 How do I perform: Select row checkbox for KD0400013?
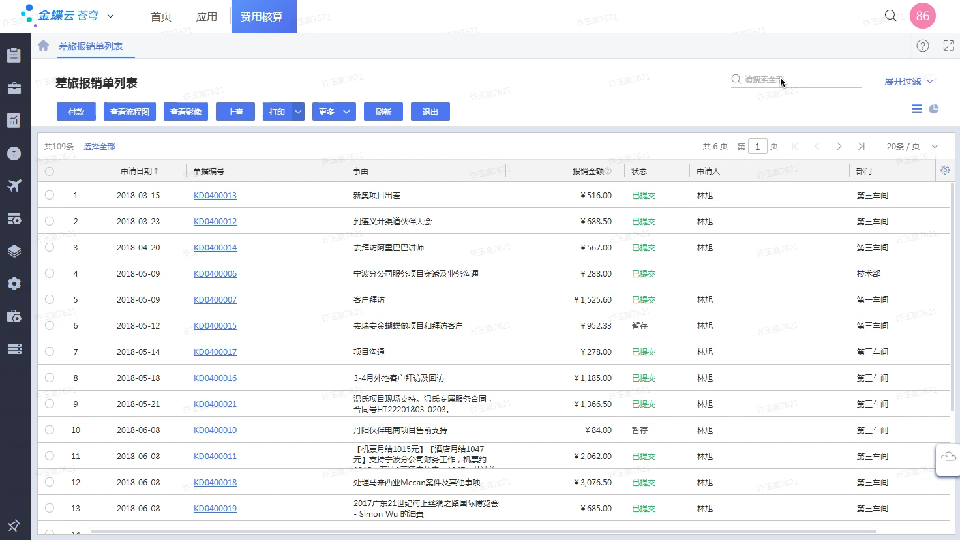tap(50, 195)
